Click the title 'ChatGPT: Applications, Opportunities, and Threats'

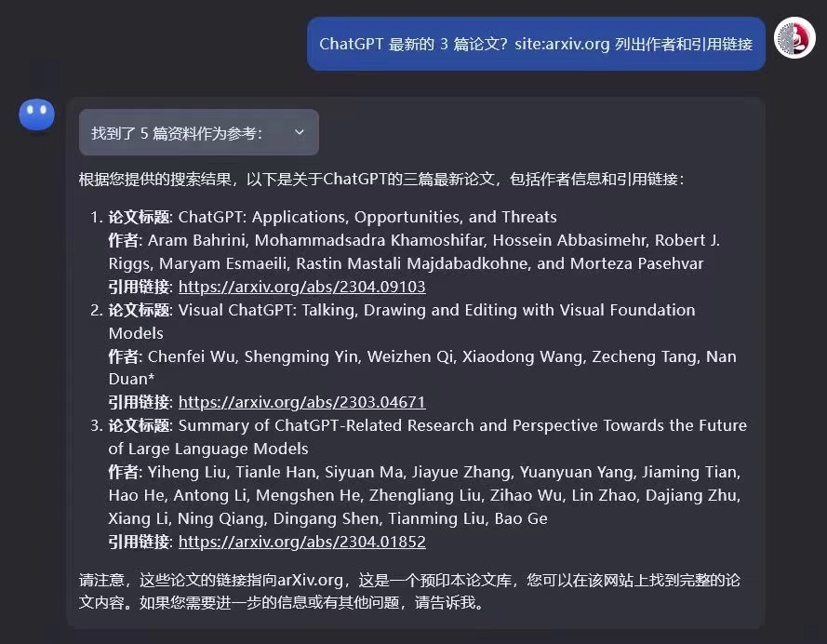pos(367,217)
